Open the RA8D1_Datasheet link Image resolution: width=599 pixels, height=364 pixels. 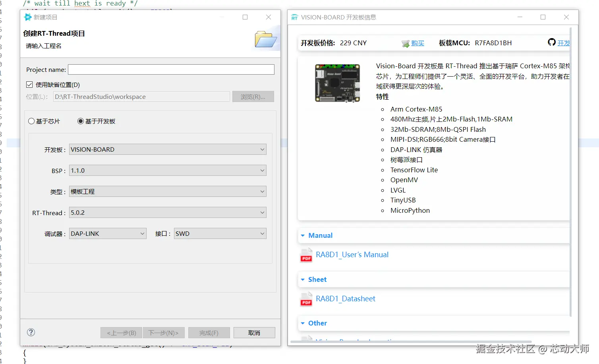[346, 299]
